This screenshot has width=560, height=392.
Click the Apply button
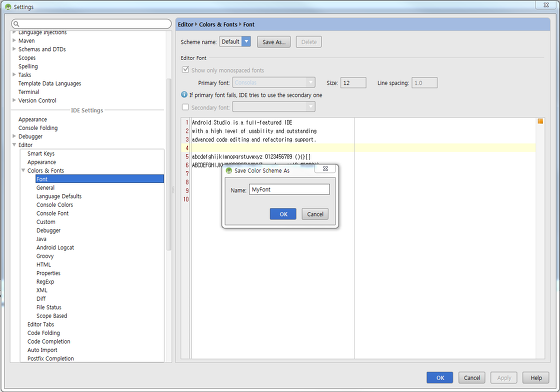[504, 378]
